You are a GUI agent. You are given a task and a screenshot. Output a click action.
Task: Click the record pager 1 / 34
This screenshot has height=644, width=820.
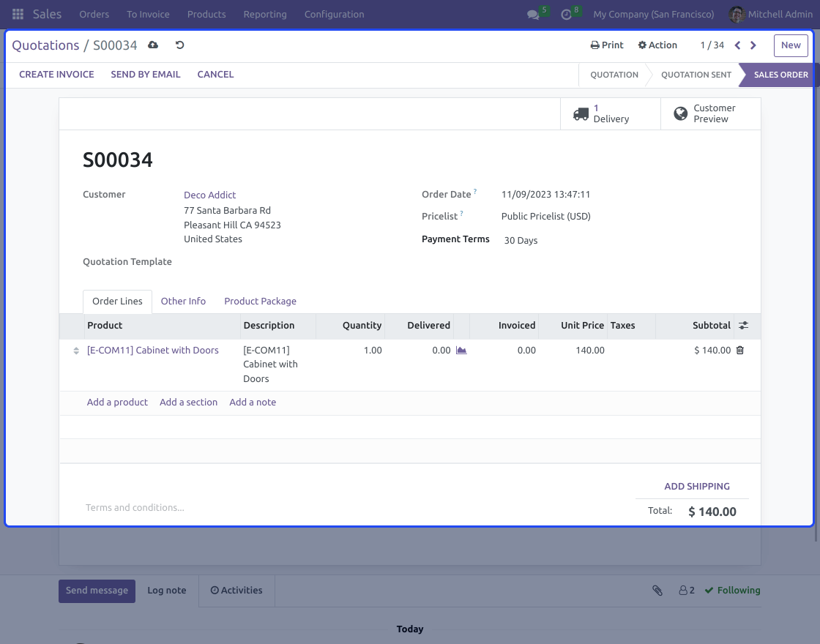[x=712, y=45]
